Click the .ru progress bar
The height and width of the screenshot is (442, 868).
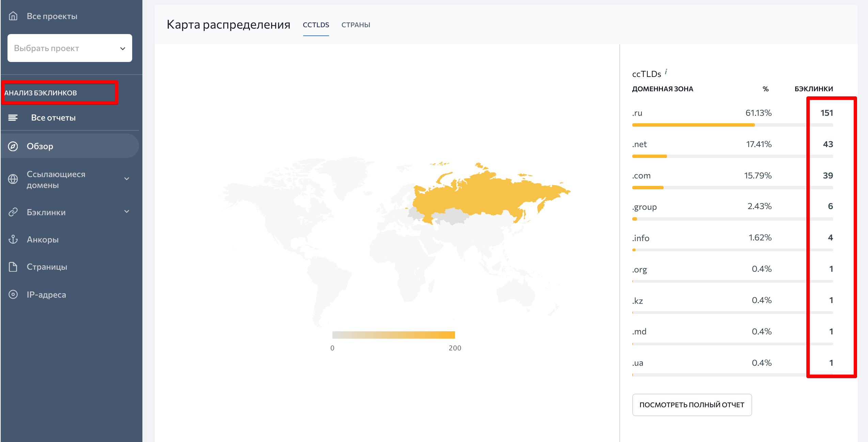(x=732, y=125)
